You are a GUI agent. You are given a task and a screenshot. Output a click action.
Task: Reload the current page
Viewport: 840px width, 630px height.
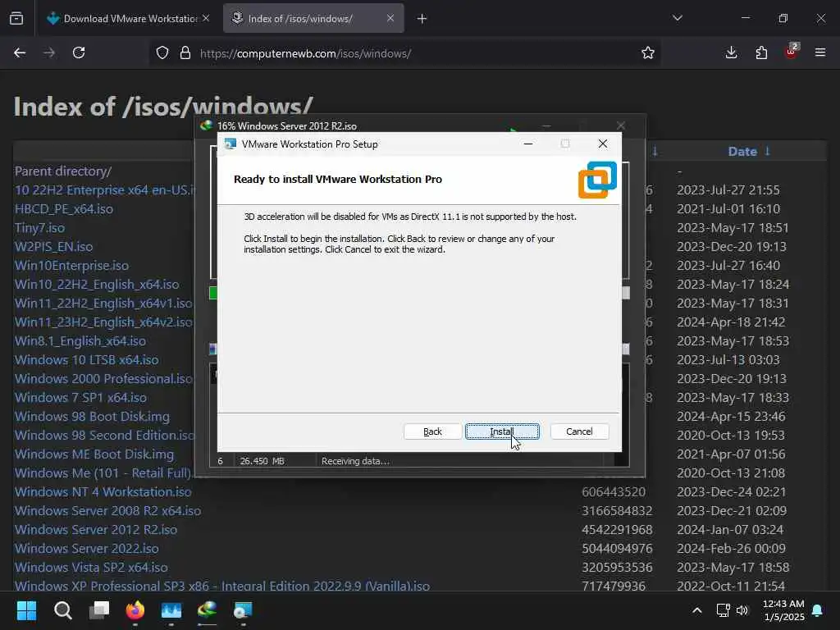pyautogui.click(x=79, y=52)
